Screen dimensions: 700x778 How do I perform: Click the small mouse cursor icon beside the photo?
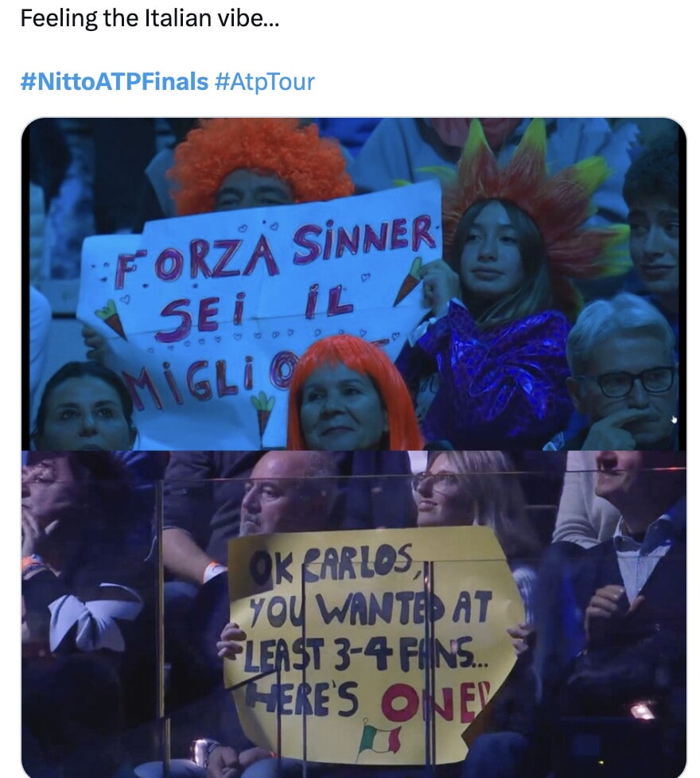click(x=675, y=420)
